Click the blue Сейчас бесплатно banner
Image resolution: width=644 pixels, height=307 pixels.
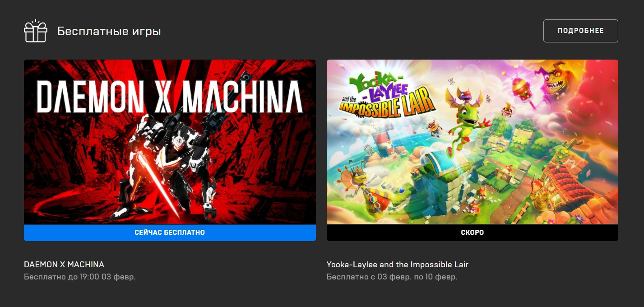[170, 233]
